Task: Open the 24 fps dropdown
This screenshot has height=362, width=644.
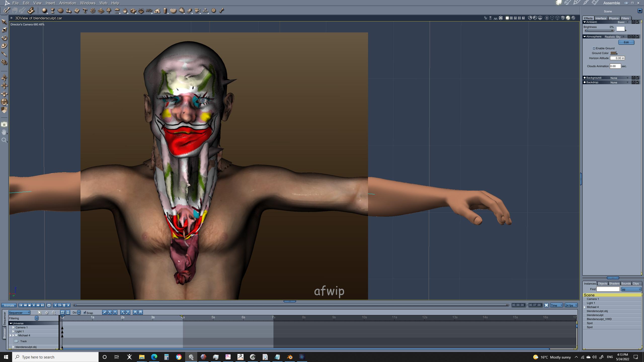Action: coord(571,305)
